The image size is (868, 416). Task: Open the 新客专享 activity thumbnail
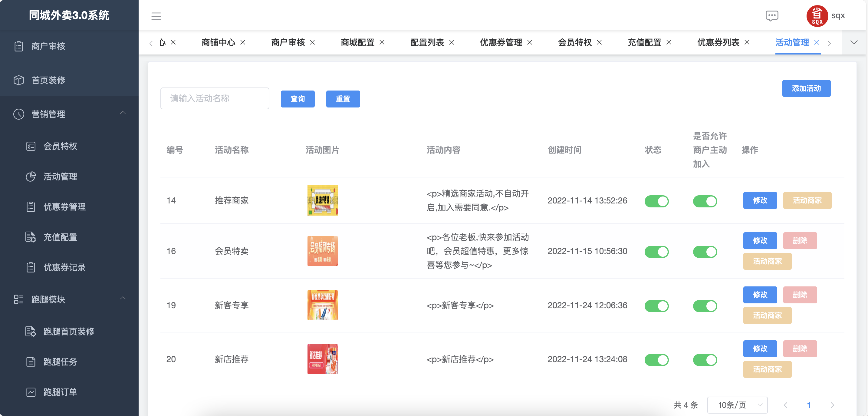coord(322,305)
